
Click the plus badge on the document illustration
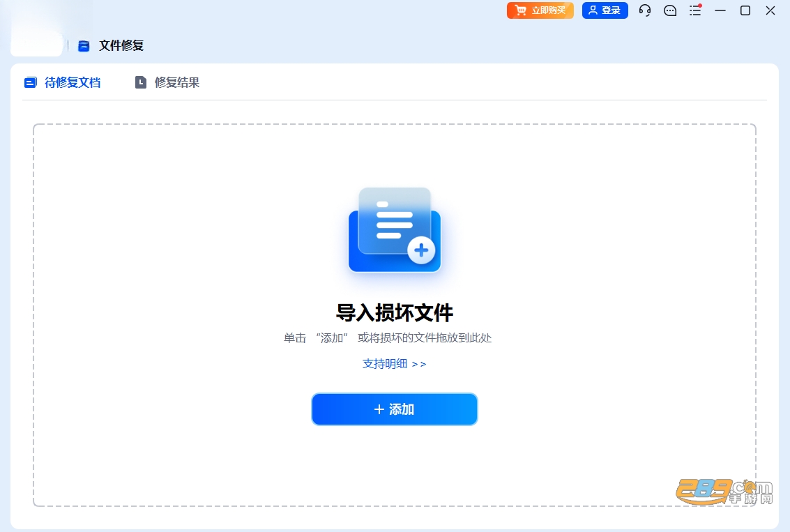click(x=421, y=250)
